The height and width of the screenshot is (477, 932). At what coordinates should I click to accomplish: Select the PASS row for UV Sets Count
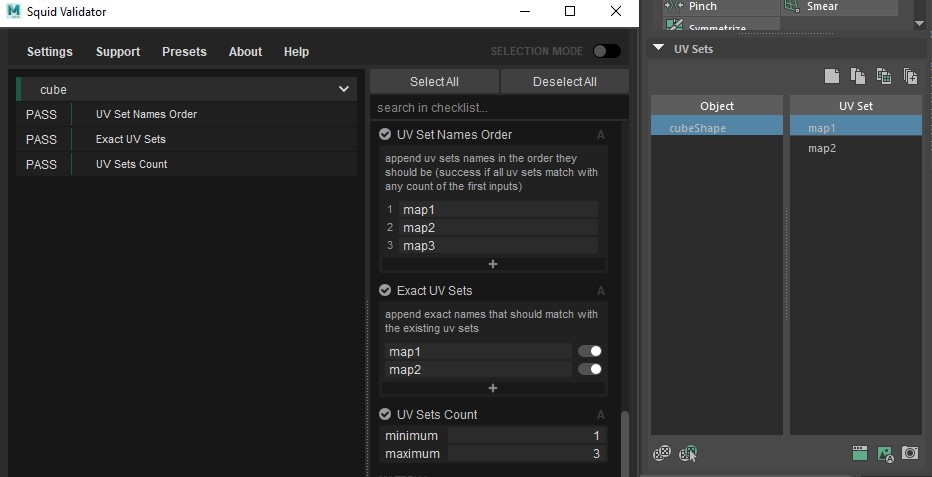pos(187,164)
